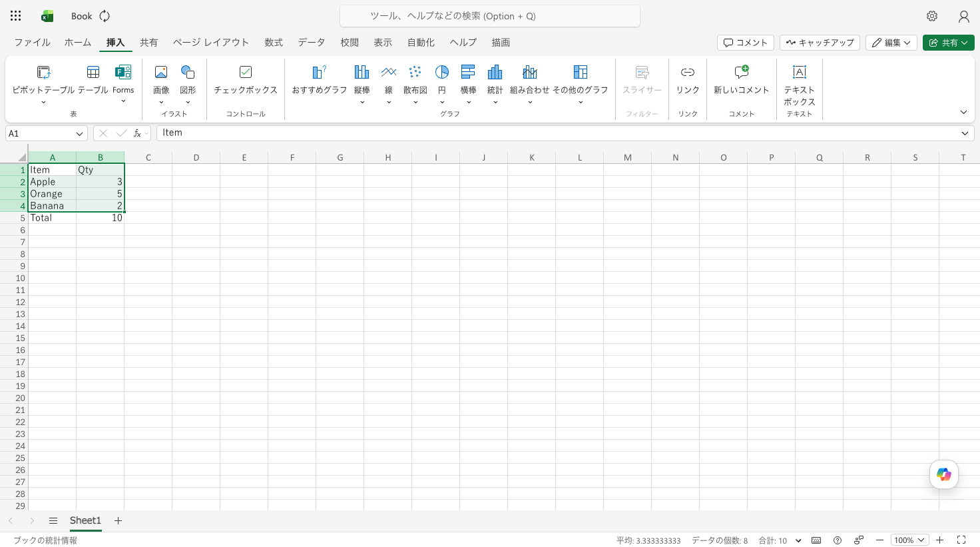Switch to the ホーム tab
This screenshot has height=547, width=980.
point(78,43)
